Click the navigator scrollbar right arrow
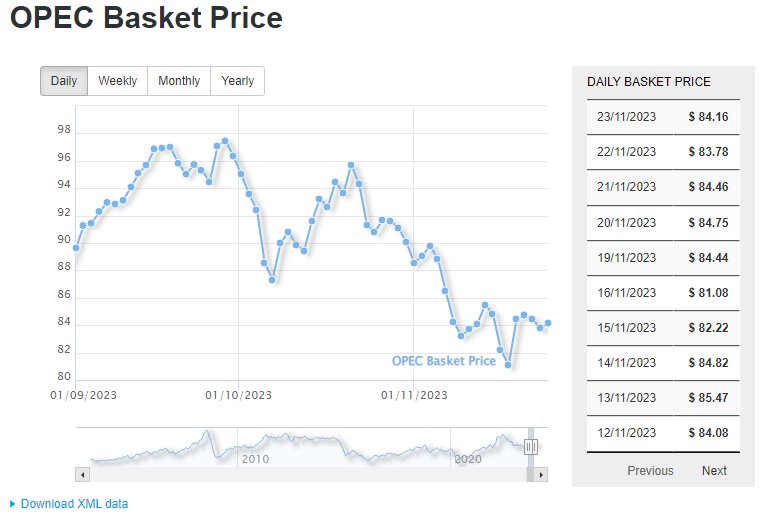The width and height of the screenshot is (768, 525). (541, 475)
